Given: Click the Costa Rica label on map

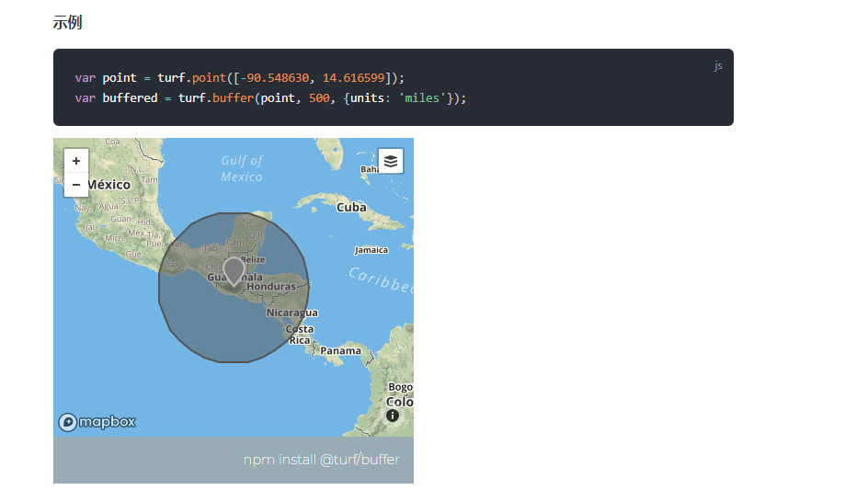Looking at the screenshot, I should [x=300, y=335].
